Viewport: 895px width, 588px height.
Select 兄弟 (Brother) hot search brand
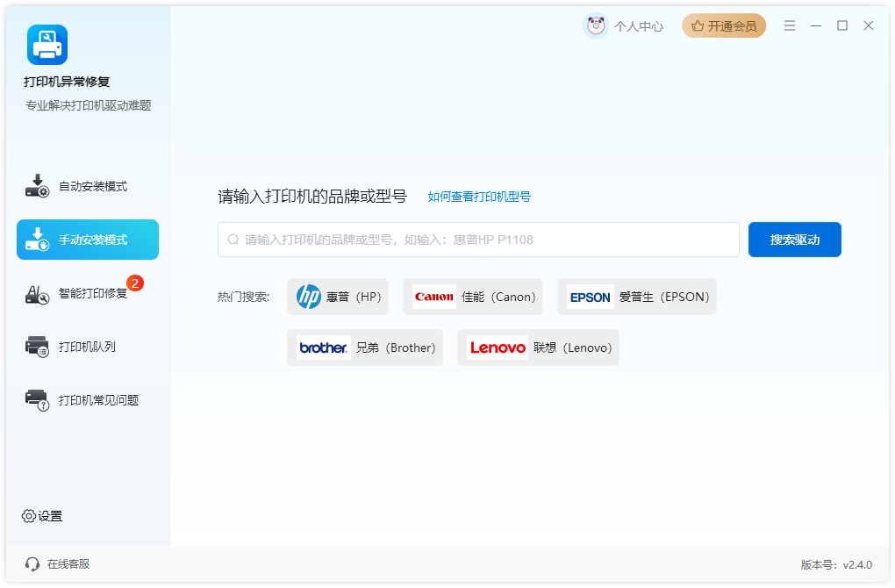(365, 348)
